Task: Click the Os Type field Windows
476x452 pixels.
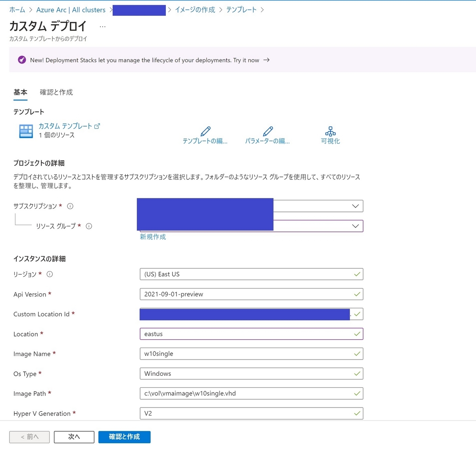Action: click(251, 373)
